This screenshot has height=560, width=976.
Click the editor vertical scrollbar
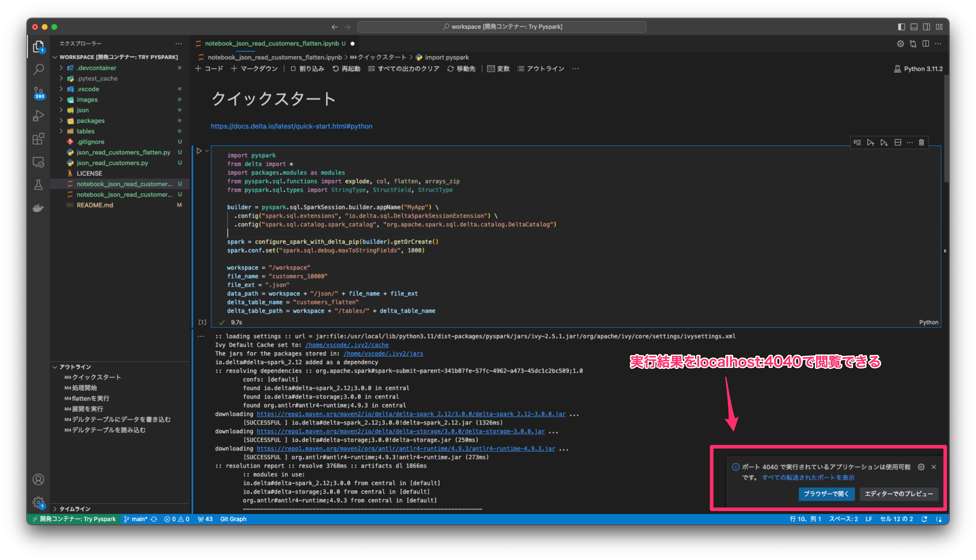point(946,129)
